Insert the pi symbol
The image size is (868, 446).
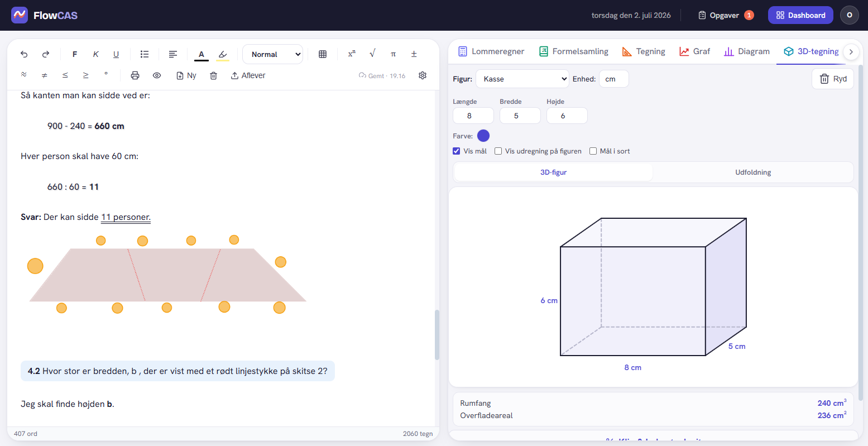tap(393, 54)
